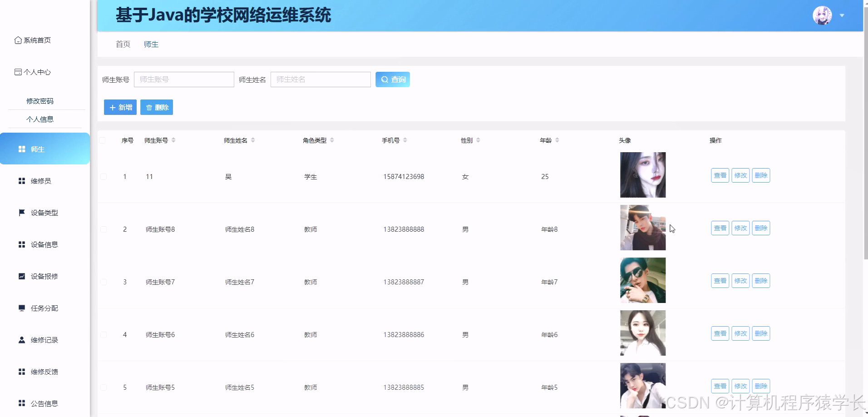Open 任务分配 in the sidebar
The image size is (868, 417).
coord(44,308)
